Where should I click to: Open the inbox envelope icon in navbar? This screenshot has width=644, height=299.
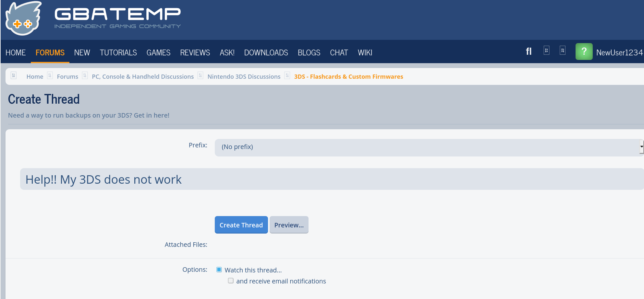(546, 50)
